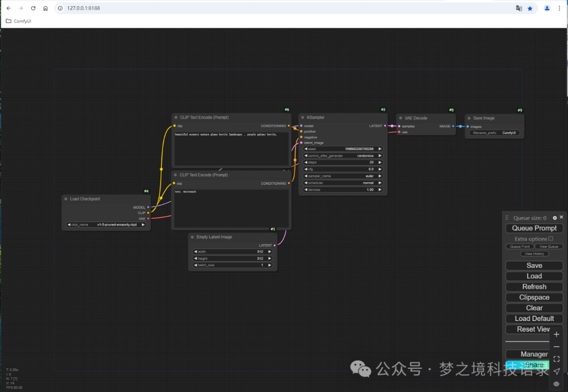Click the Load Default button
The width and height of the screenshot is (568, 392).
click(x=534, y=318)
